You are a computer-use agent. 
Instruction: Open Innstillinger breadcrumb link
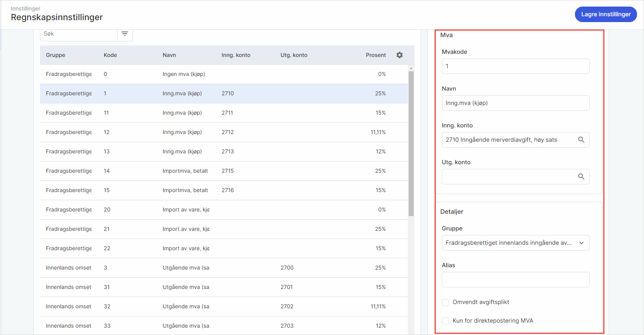[26, 9]
